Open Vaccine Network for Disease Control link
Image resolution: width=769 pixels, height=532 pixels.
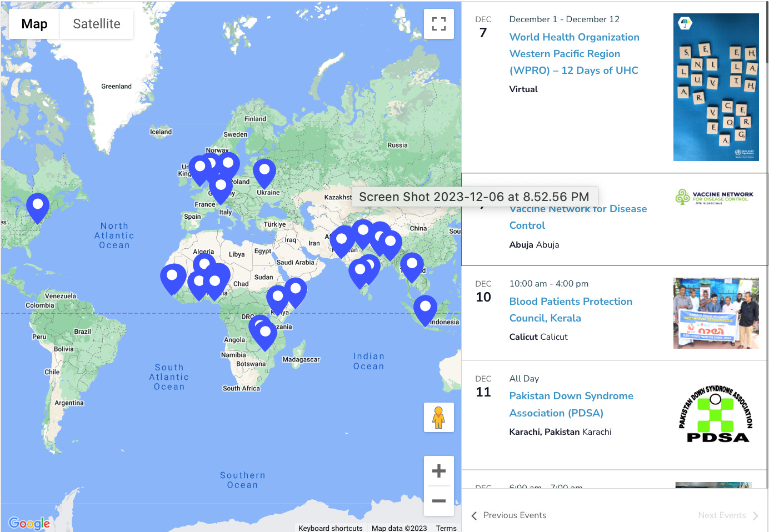tap(578, 217)
